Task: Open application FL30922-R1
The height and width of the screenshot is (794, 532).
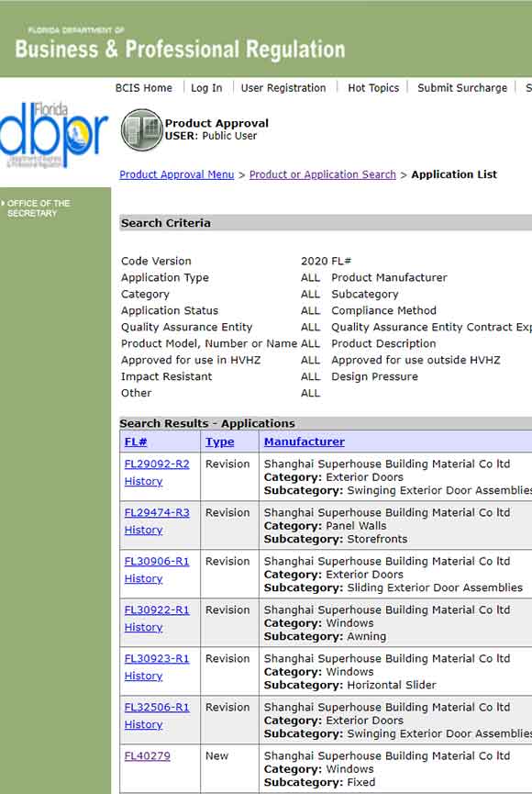Action: click(x=157, y=609)
